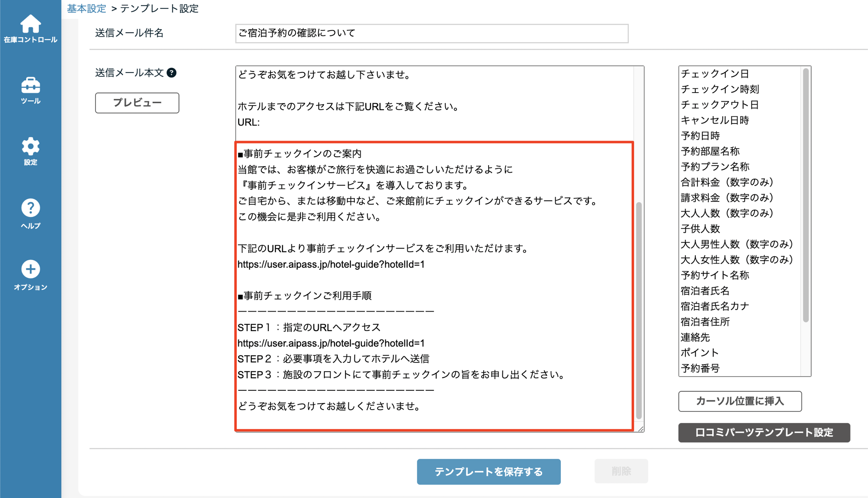
Task: Click the STEP３ line in mail body
Action: [x=401, y=375]
